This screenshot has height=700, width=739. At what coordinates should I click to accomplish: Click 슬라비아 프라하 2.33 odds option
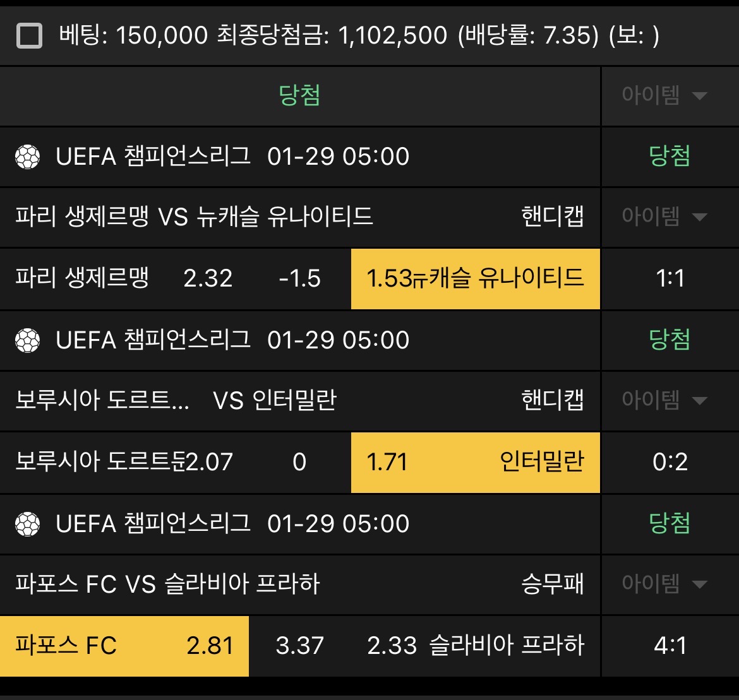[x=475, y=646]
